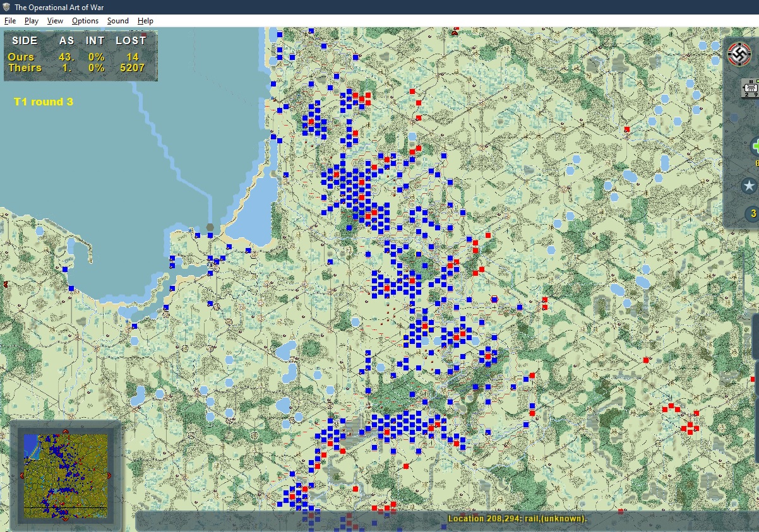This screenshot has width=759, height=532.
Task: Click the app icon in title bar
Action: click(6, 7)
